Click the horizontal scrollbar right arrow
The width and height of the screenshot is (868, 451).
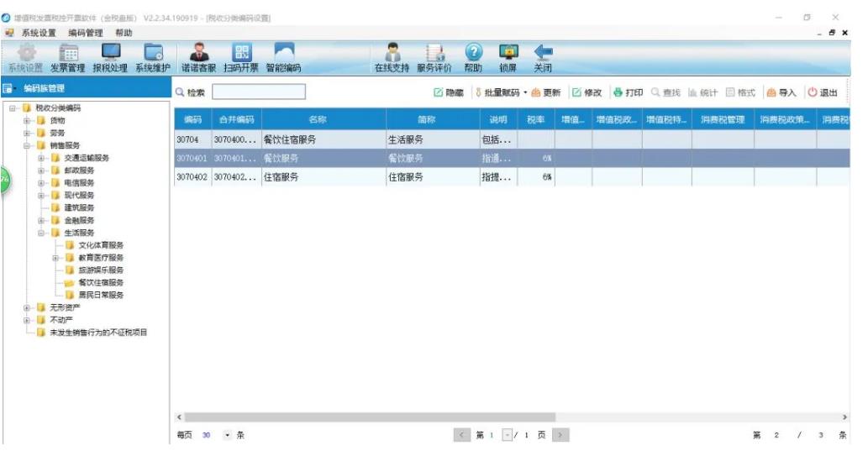tap(844, 417)
